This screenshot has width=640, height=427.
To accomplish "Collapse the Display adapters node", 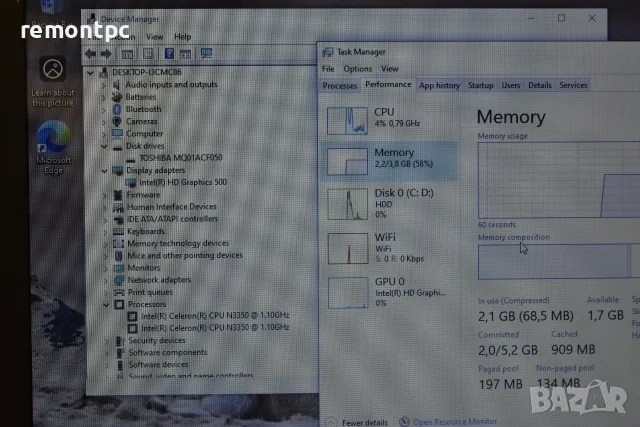I will (104, 171).
